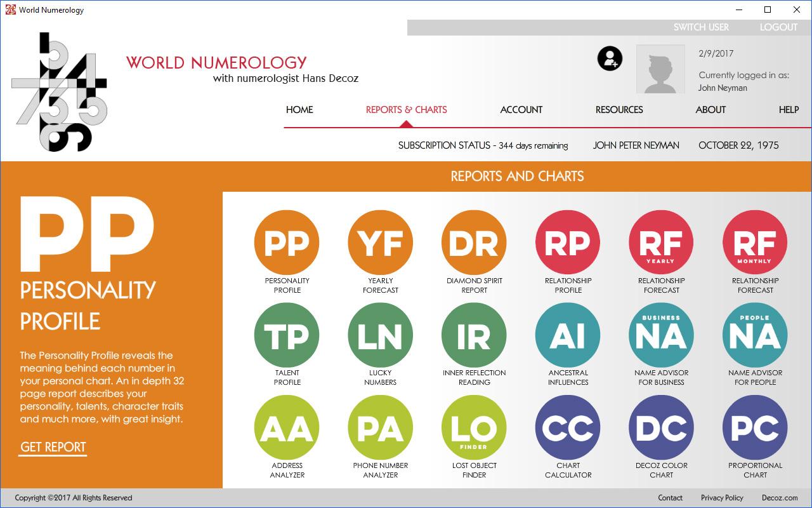Click the subscription status text

pos(483,145)
